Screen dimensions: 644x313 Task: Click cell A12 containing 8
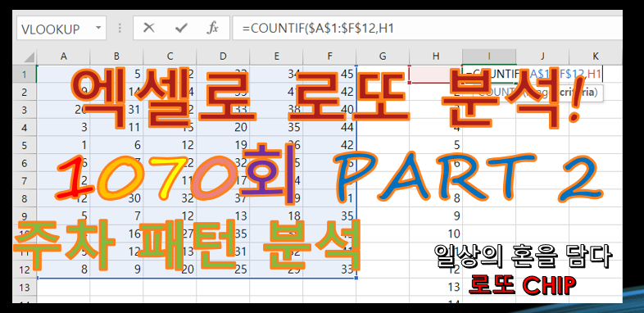click(x=63, y=270)
